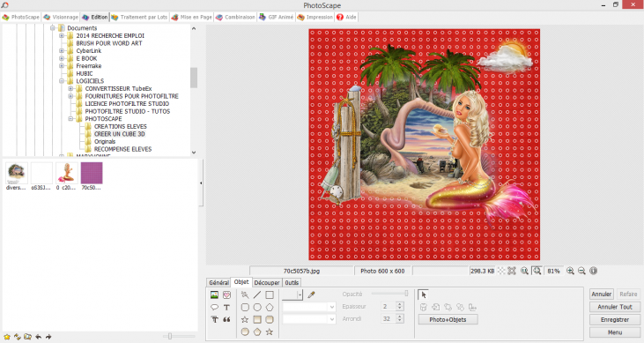The image size is (644, 343).
Task: Expand the CONVERTISSEUR TubeEx folder
Action: pyautogui.click(x=70, y=88)
